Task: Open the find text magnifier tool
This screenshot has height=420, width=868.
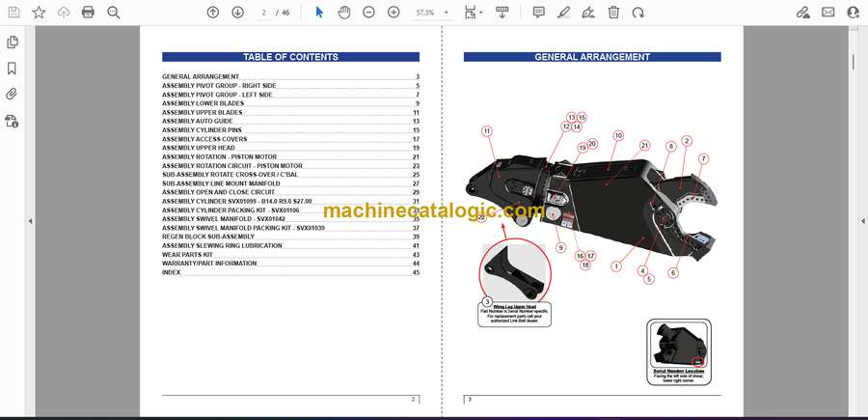Action: (114, 13)
